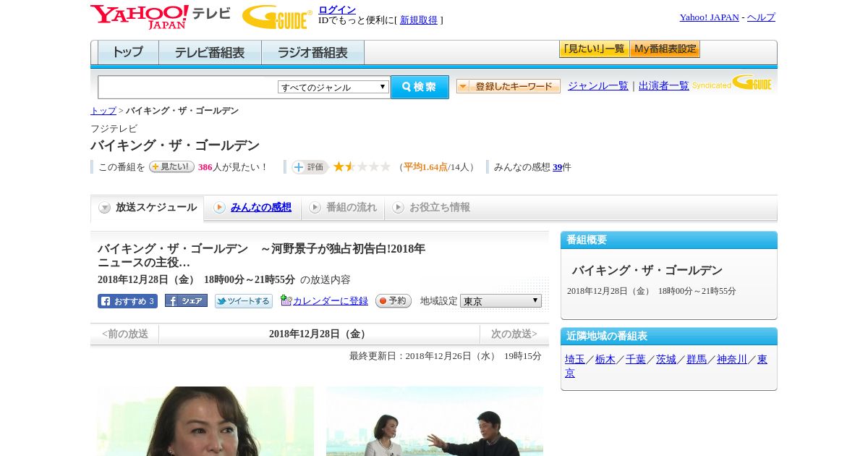Click the star rating icons
This screenshot has height=456, width=868.
click(362, 167)
